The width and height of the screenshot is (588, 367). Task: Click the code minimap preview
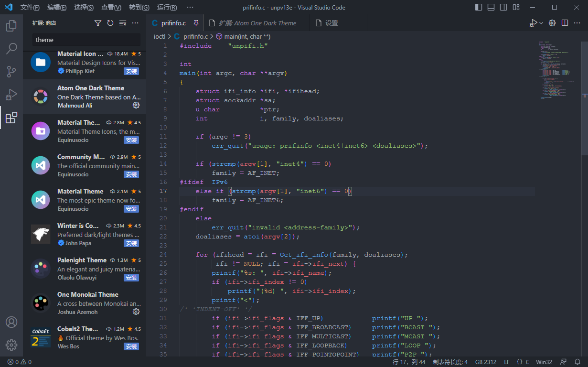click(x=559, y=70)
